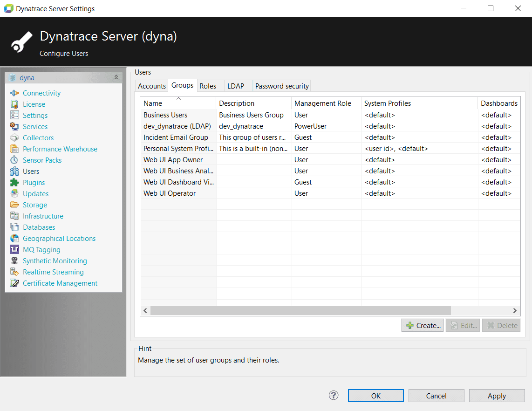This screenshot has width=532, height=411.
Task: Create a new user group
Action: [x=423, y=325]
